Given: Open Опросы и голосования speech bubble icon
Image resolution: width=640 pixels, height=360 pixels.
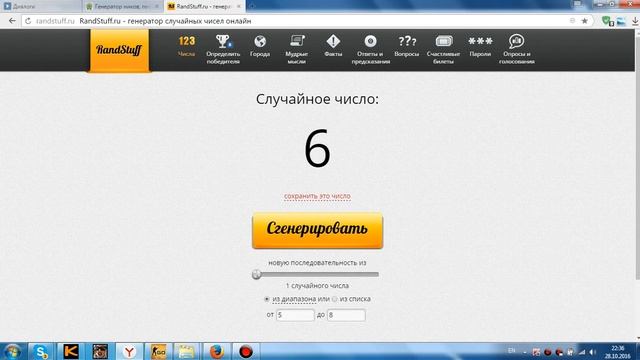Looking at the screenshot, I should [516, 41].
